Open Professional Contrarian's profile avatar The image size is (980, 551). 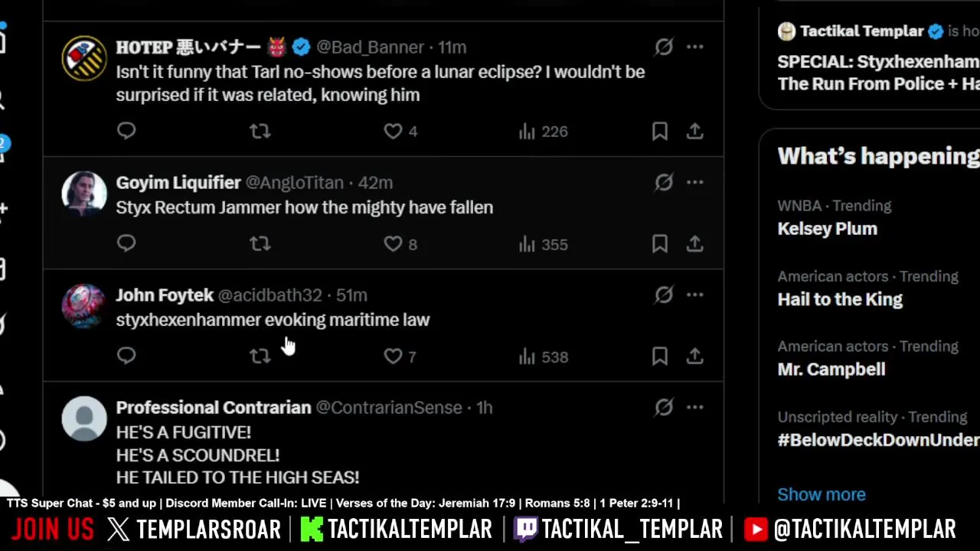pos(84,419)
